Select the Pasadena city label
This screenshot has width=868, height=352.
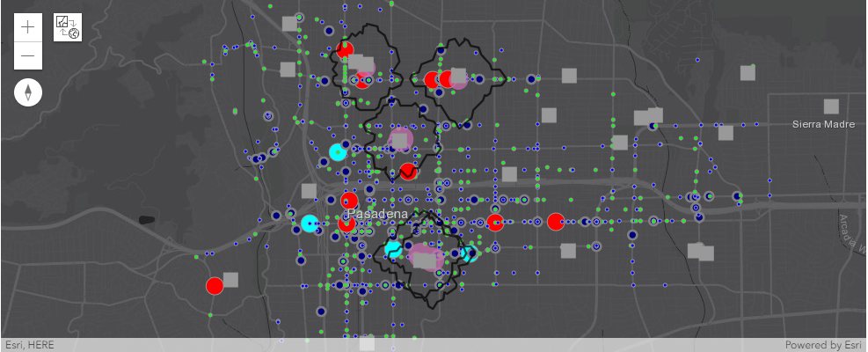(377, 214)
